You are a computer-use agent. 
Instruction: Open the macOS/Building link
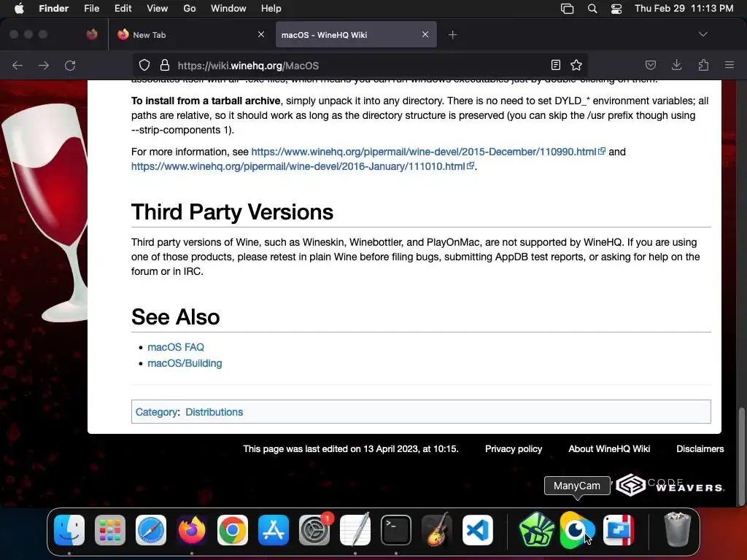185,363
